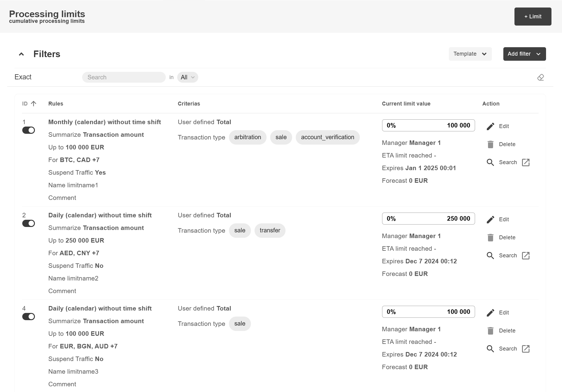
Task: Open limit 1 search in external window icon
Action: tap(526, 162)
